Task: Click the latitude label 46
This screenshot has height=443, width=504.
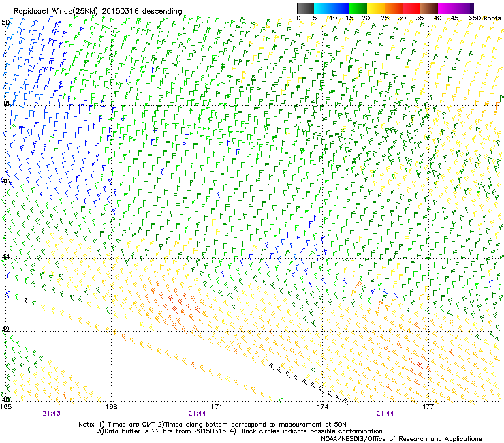Action: coord(5,181)
